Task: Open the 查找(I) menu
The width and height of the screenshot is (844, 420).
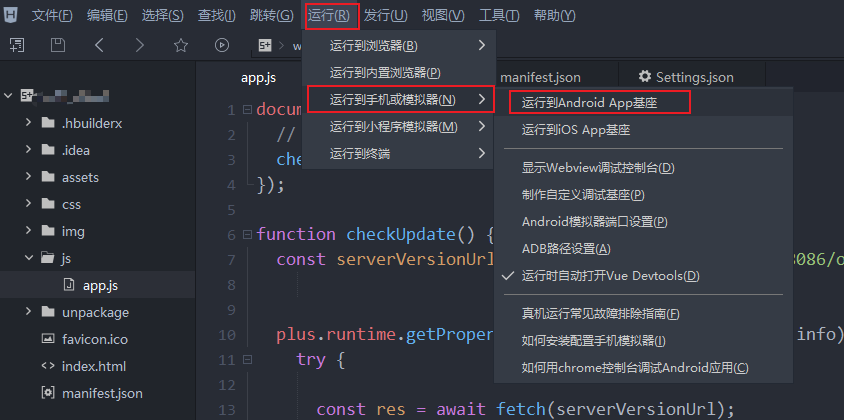Action: [x=217, y=16]
